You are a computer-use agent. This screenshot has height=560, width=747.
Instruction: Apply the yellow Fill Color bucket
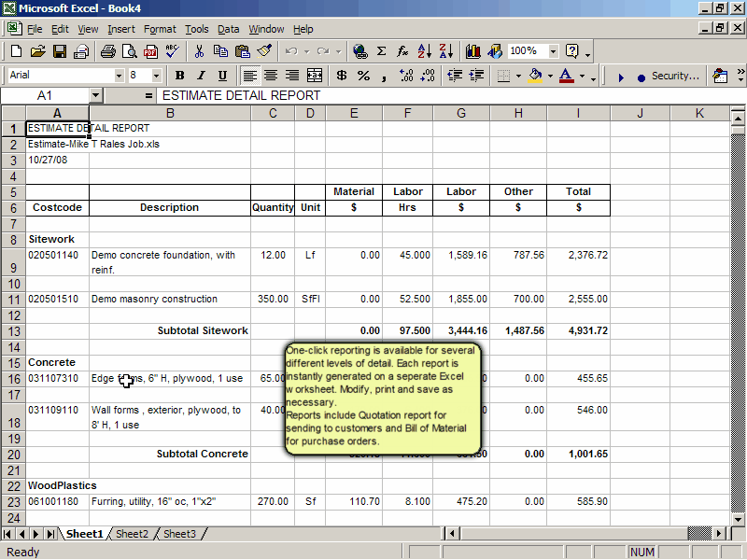(x=535, y=76)
